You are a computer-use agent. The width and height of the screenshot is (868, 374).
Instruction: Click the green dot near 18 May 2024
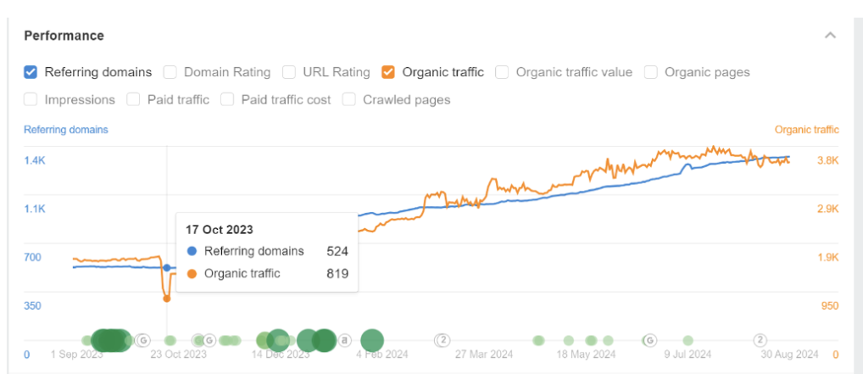pos(591,340)
